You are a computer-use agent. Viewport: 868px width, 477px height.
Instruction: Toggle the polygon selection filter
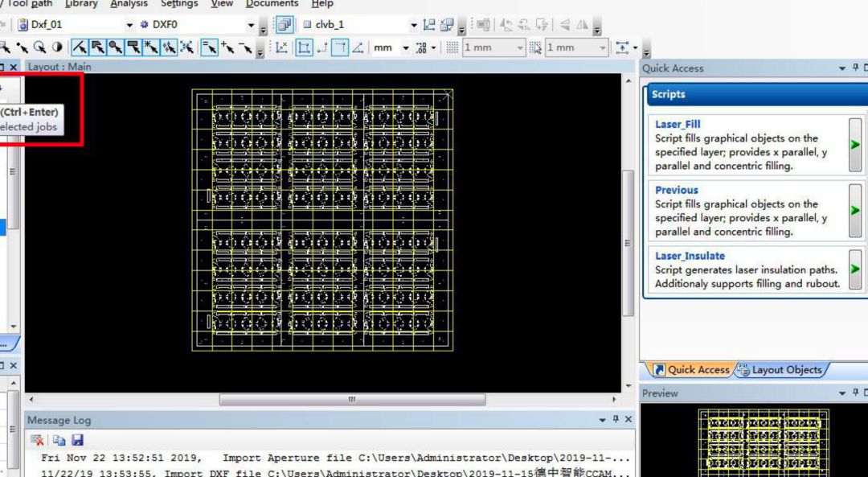click(97, 47)
